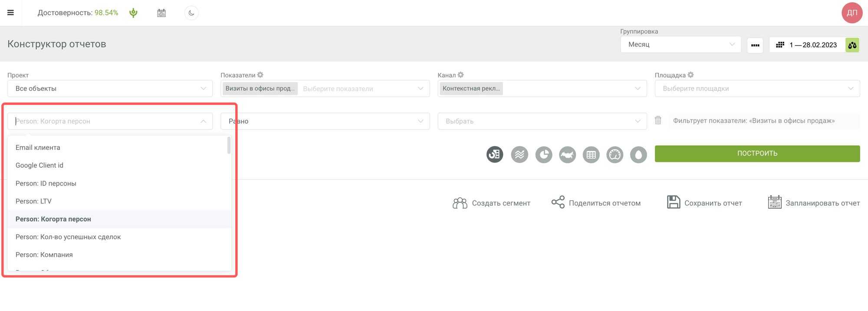Viewport: 868px width, 311px height.
Task: Select the speedometer gauge report type
Action: (x=615, y=154)
